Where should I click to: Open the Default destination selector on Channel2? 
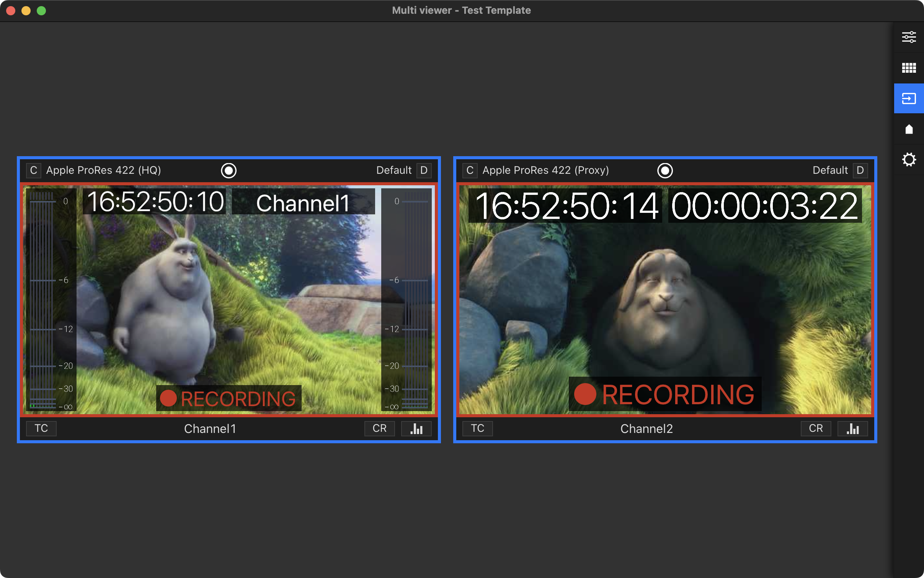830,170
